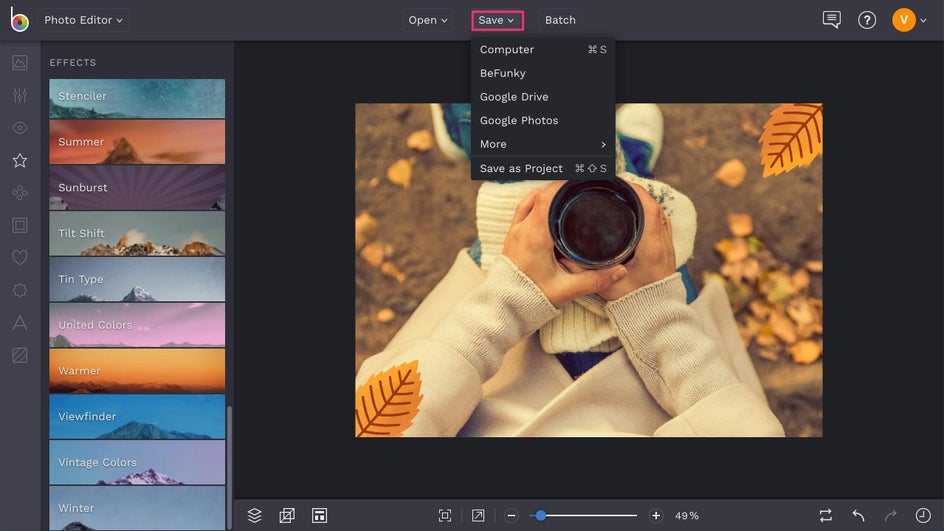
Task: Toggle the Touch Up eye icon in sidebar
Action: (19, 128)
